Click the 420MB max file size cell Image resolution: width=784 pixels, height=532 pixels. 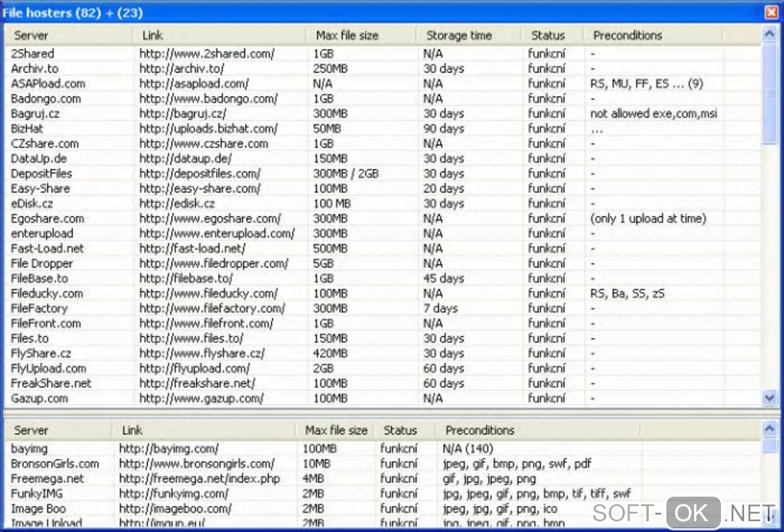pyautogui.click(x=330, y=354)
